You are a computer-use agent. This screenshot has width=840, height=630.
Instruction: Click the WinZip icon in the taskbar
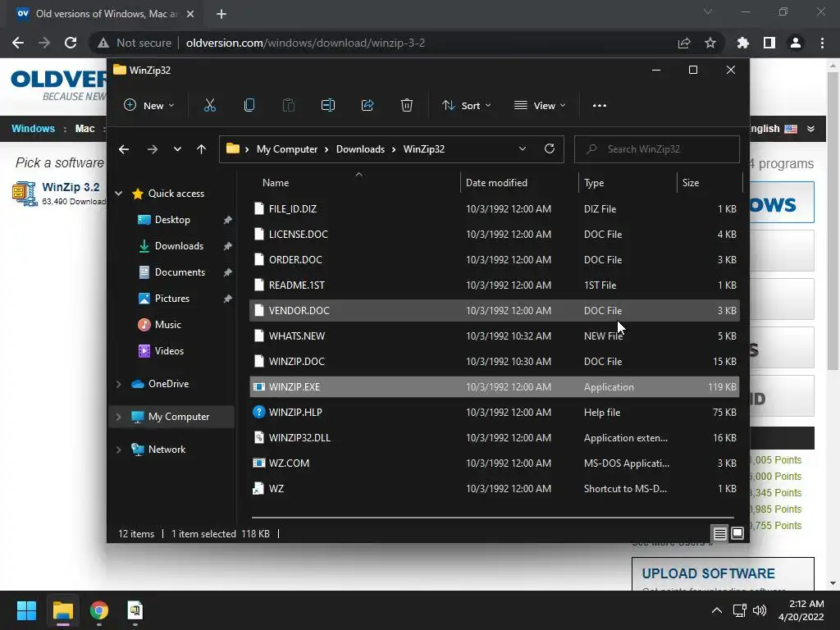pyautogui.click(x=135, y=610)
